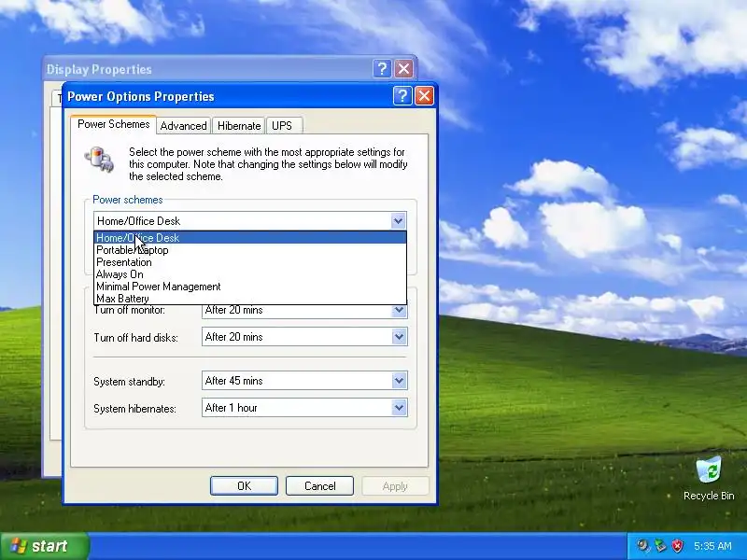Viewport: 747px width, 560px height.
Task: Close the Power Options Properties dialog
Action: click(424, 96)
